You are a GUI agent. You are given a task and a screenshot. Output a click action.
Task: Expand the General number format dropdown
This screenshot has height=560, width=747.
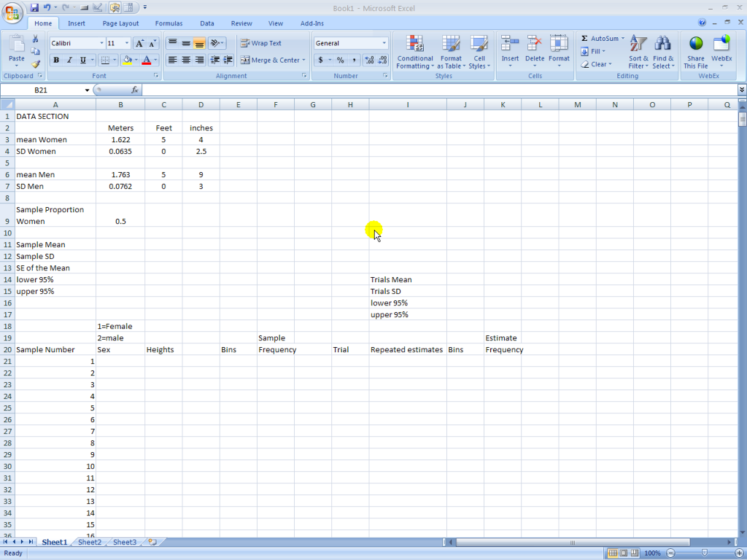pos(384,44)
